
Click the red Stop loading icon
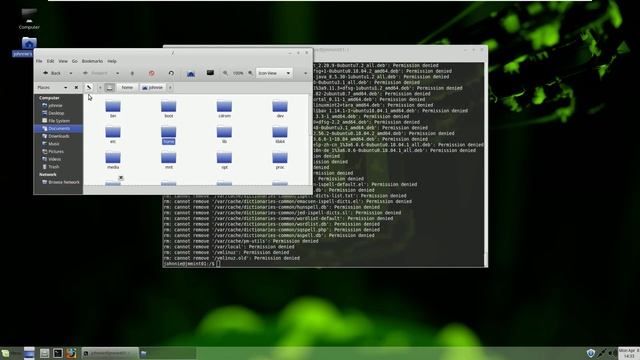[x=151, y=73]
